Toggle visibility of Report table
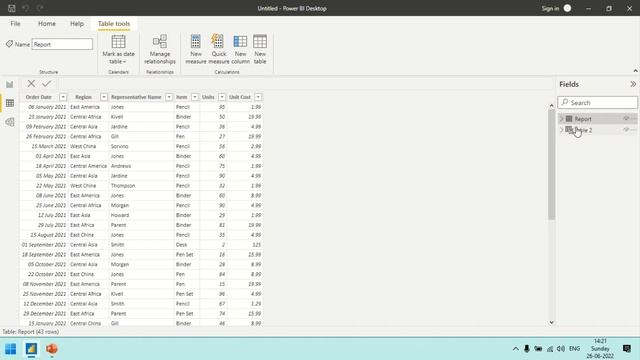This screenshot has width=640, height=360. click(x=626, y=118)
